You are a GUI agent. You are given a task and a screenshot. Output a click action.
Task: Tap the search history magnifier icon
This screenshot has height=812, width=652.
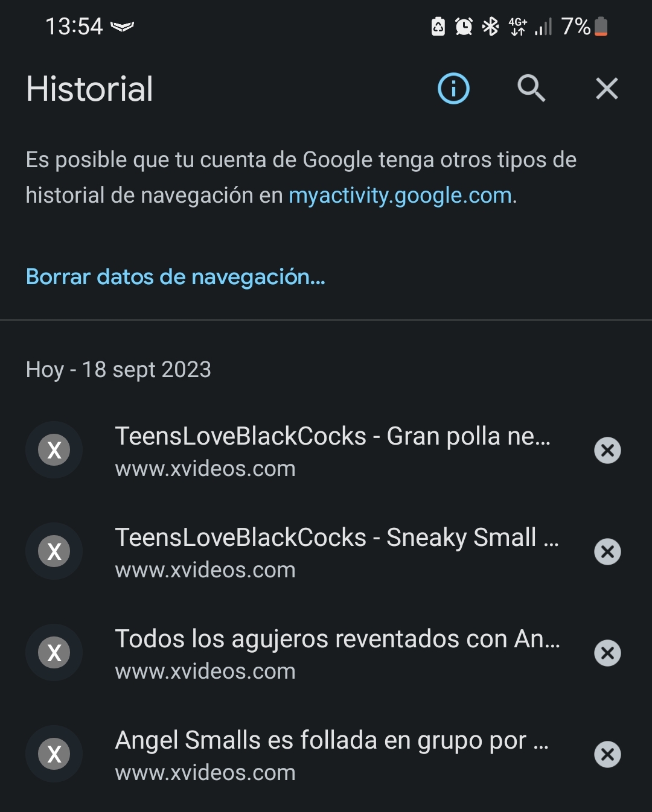[x=531, y=89]
